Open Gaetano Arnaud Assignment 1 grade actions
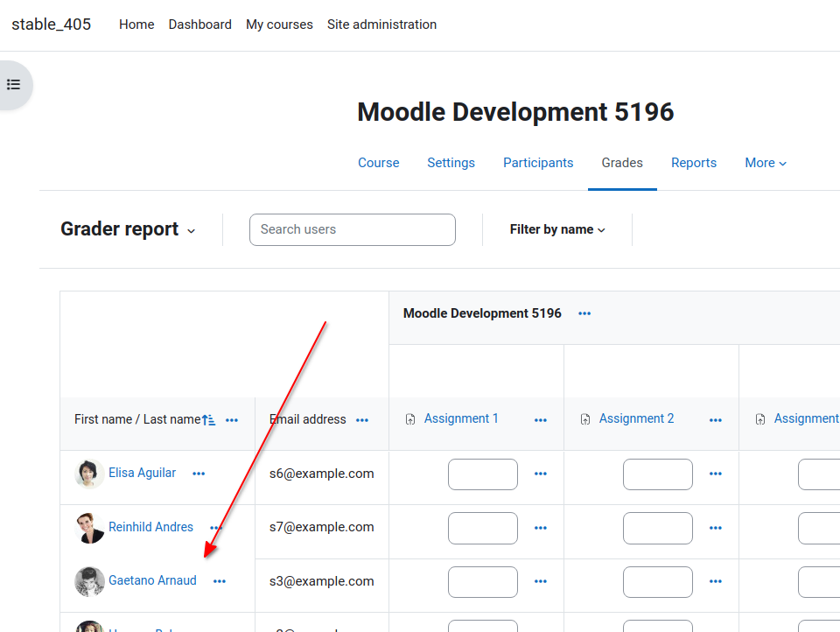Viewport: 840px width, 632px height. (x=541, y=581)
